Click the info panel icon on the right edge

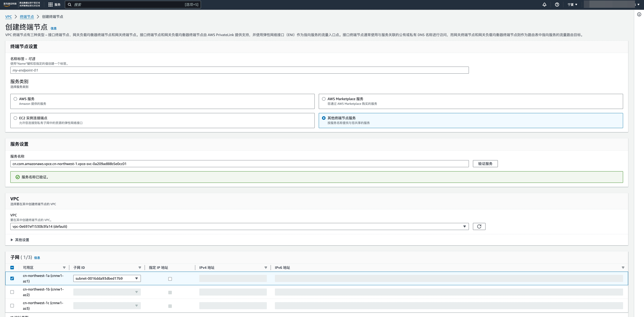point(639,15)
